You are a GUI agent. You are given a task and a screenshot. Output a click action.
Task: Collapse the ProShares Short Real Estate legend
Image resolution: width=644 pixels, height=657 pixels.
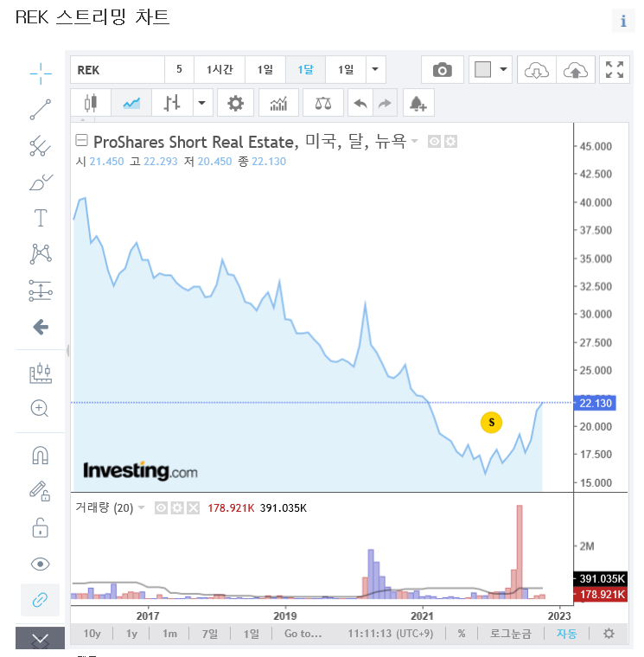tap(81, 140)
